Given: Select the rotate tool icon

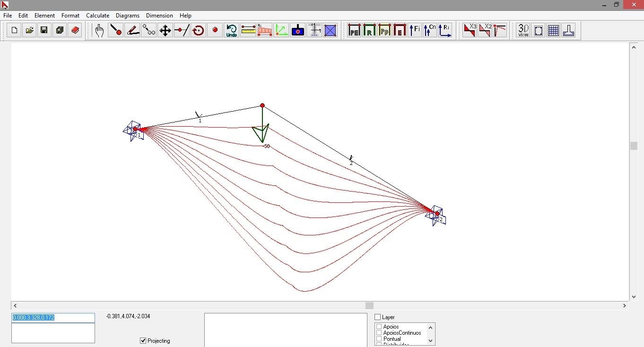Looking at the screenshot, I should [x=198, y=31].
